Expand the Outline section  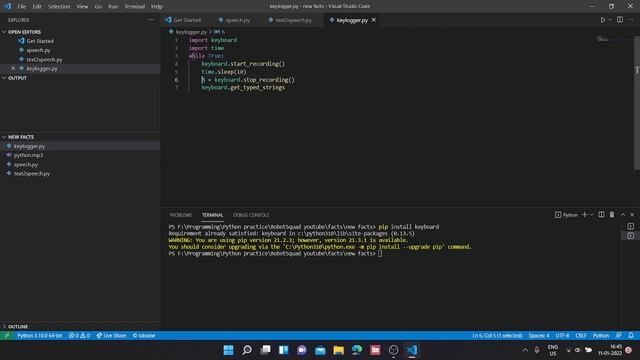point(18,327)
